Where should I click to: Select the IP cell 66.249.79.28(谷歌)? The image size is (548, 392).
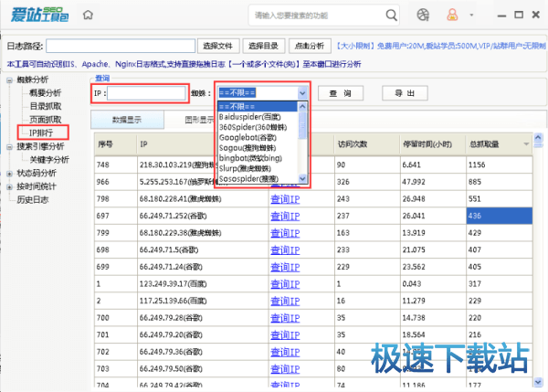[203, 318]
